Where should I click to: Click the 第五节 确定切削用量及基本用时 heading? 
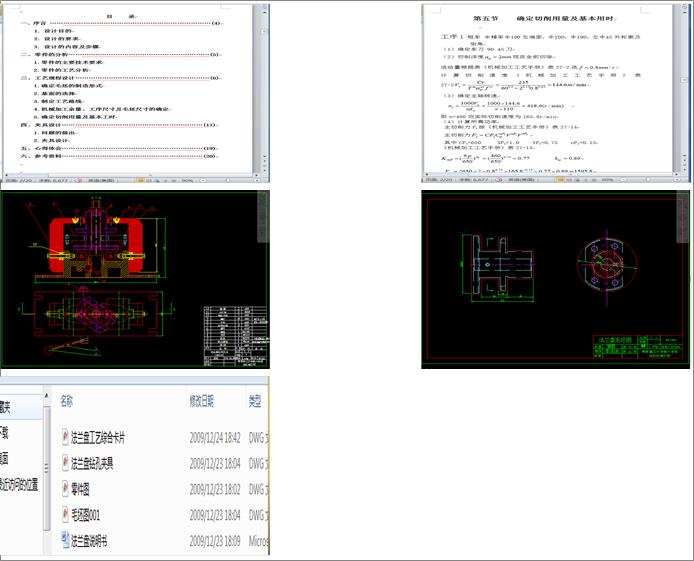click(x=544, y=19)
